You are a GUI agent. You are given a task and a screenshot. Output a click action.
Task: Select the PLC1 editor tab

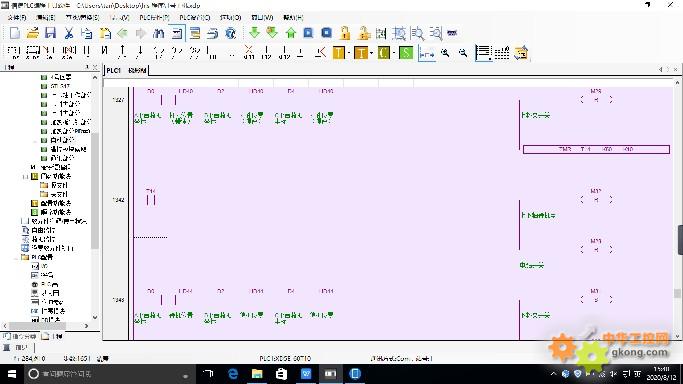coord(114,70)
